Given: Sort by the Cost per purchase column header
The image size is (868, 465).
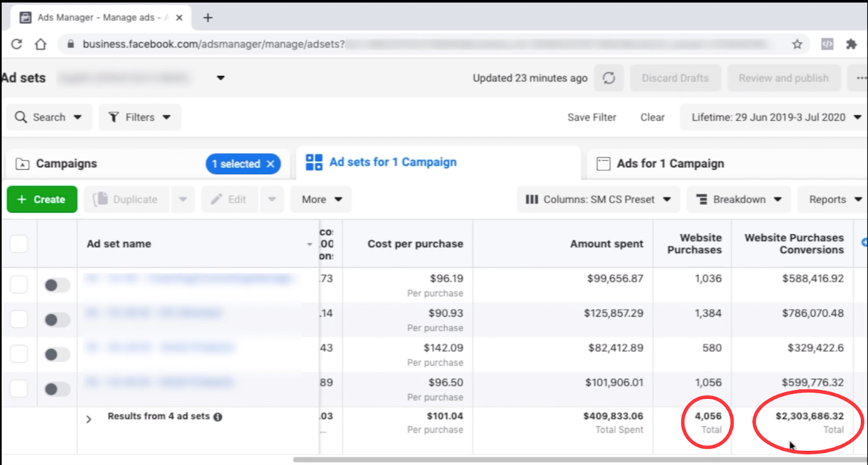Looking at the screenshot, I should (x=416, y=244).
